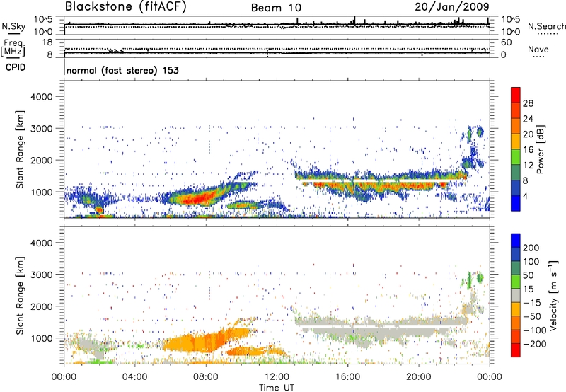Click the 04:00 time axis tick label
The width and height of the screenshot is (566, 392).
(134, 377)
